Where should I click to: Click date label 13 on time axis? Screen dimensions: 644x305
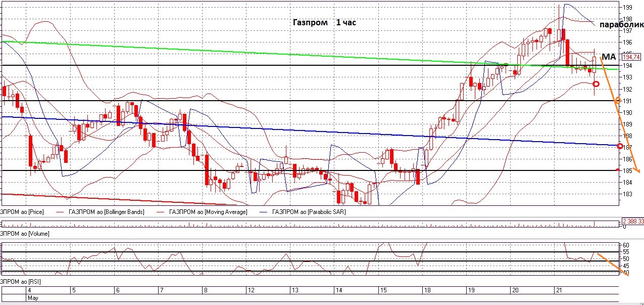[x=294, y=290]
